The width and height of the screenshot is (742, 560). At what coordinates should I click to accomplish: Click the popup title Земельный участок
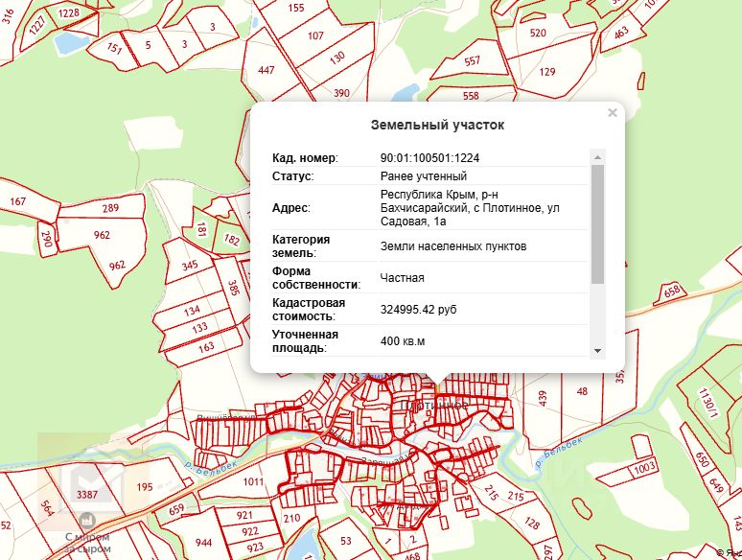pos(437,125)
